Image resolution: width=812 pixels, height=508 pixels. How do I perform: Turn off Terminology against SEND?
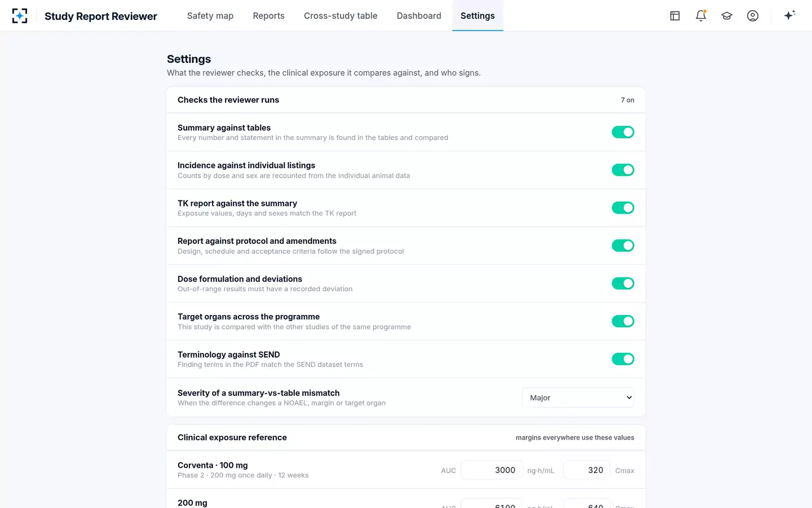623,359
